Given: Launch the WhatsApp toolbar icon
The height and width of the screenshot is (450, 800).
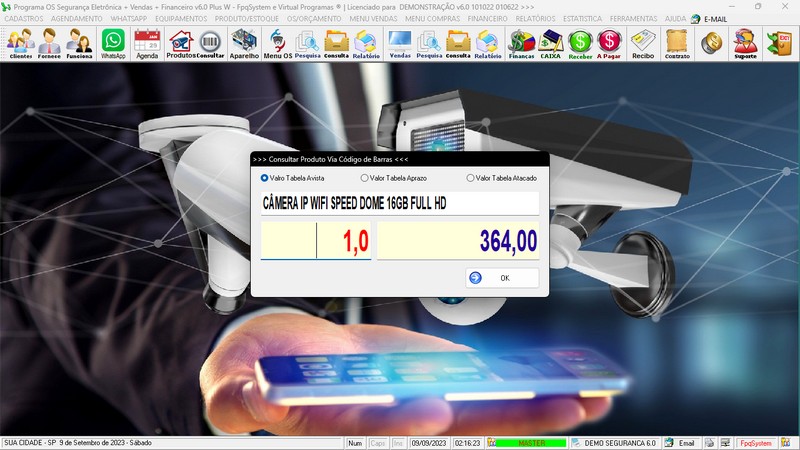Looking at the screenshot, I should tap(113, 43).
